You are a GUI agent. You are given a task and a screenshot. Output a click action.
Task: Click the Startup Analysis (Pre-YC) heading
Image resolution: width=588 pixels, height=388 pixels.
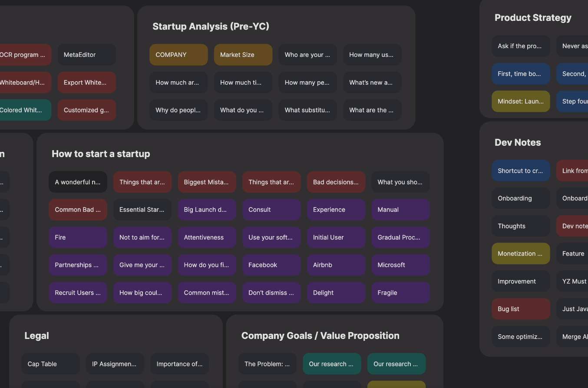211,26
